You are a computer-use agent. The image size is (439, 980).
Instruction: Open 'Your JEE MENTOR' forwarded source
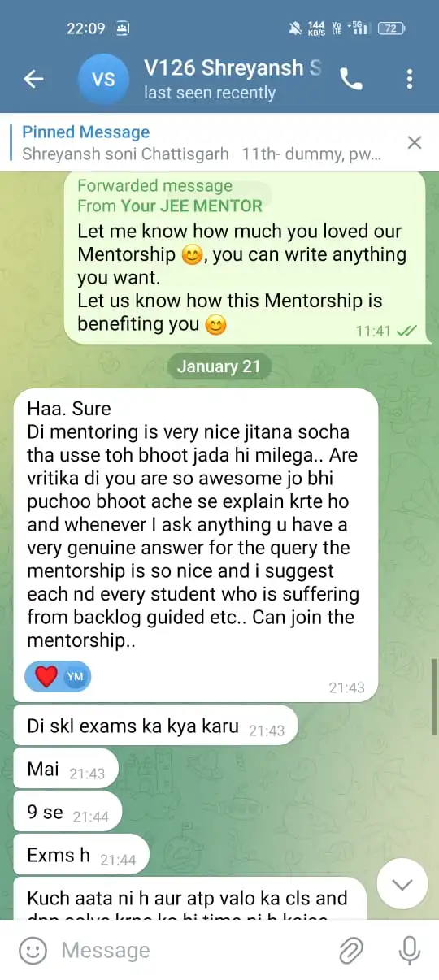pyautogui.click(x=192, y=206)
